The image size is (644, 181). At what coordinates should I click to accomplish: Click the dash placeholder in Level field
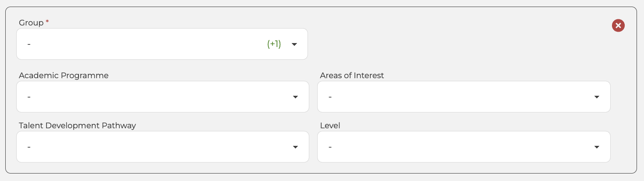pos(330,147)
